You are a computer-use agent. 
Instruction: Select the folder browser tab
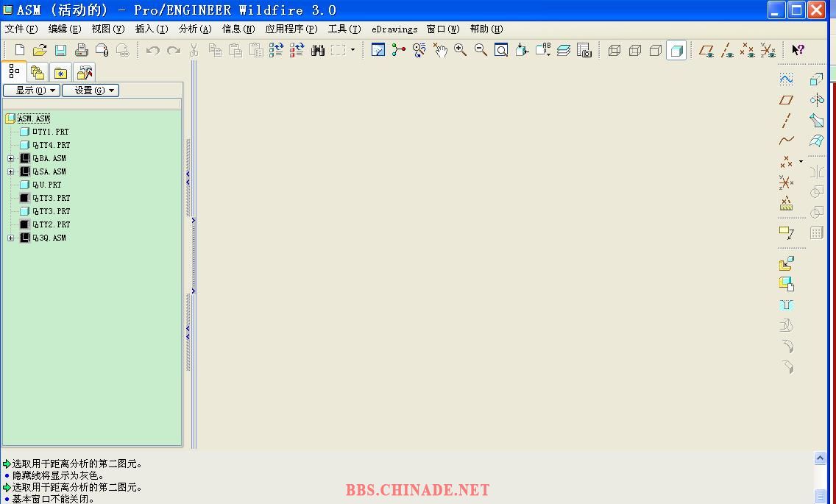[x=38, y=73]
